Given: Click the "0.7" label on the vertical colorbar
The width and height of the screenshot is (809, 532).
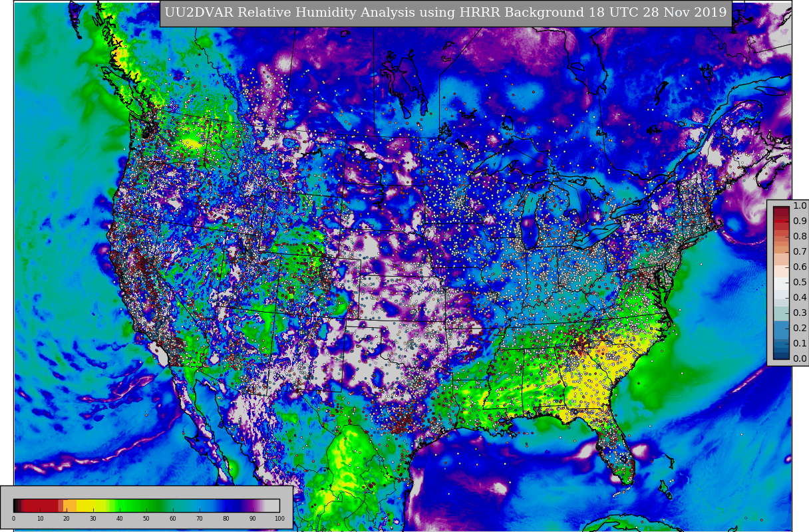Looking at the screenshot, I should (800, 252).
